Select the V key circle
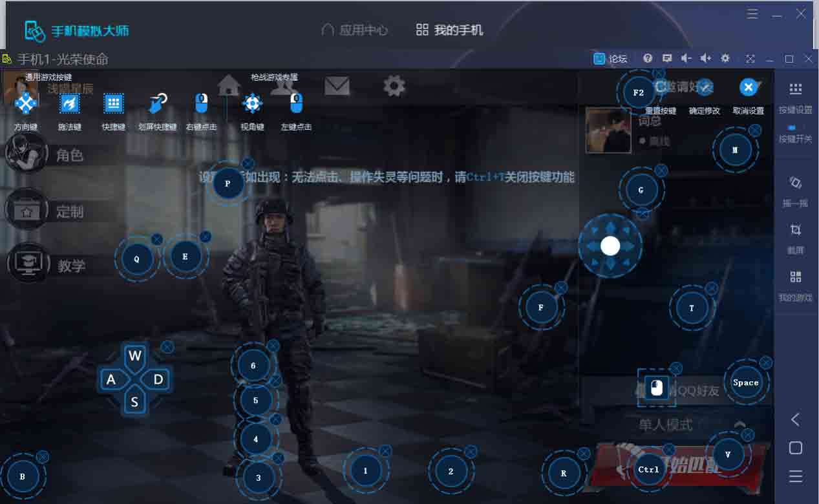The width and height of the screenshot is (819, 504). coord(728,454)
